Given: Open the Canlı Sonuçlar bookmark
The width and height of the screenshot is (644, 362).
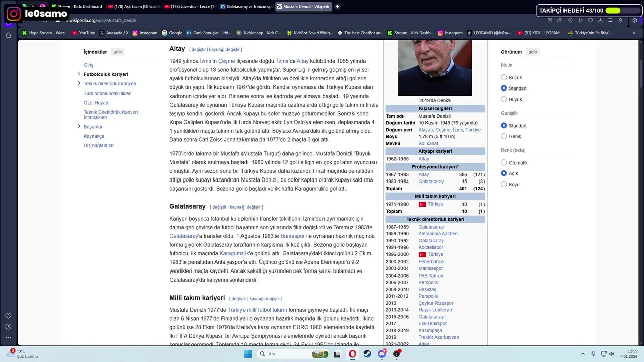Looking at the screenshot, I should 209,33.
